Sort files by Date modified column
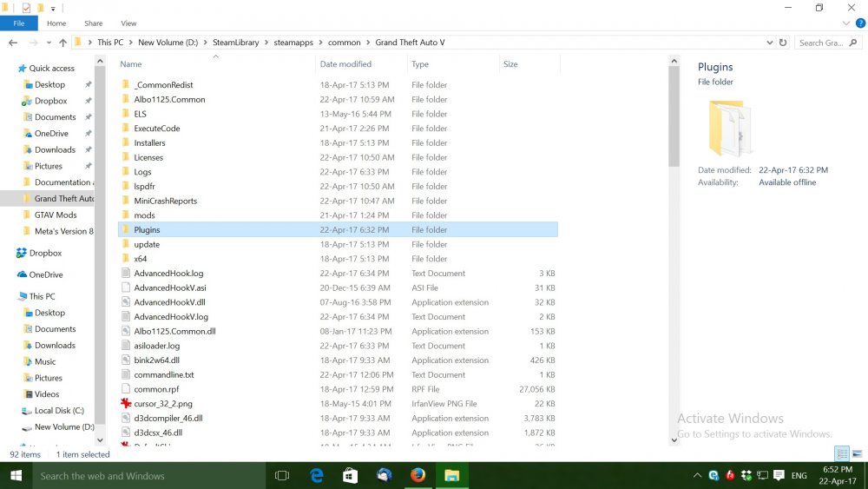The image size is (868, 489). click(x=345, y=64)
